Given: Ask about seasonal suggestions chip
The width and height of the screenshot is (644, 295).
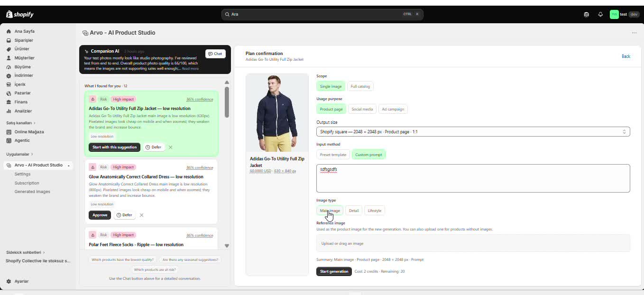Looking at the screenshot, I should [x=190, y=259].
